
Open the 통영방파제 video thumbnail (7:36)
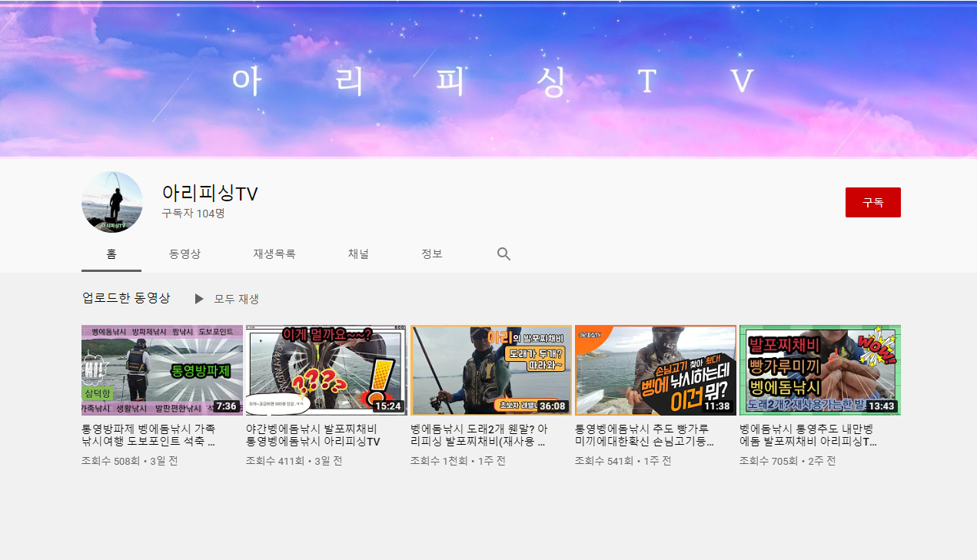pos(161,370)
